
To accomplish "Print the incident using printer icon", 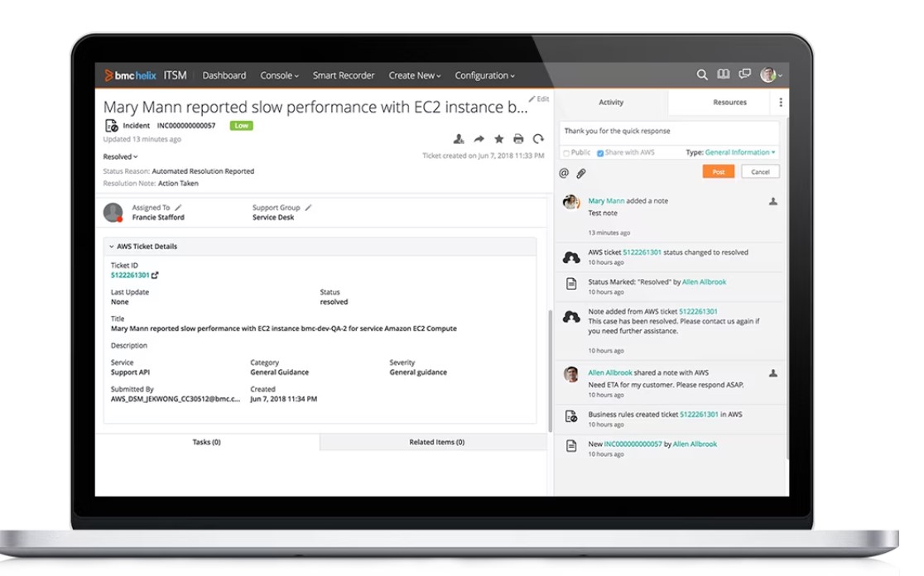I will [518, 139].
